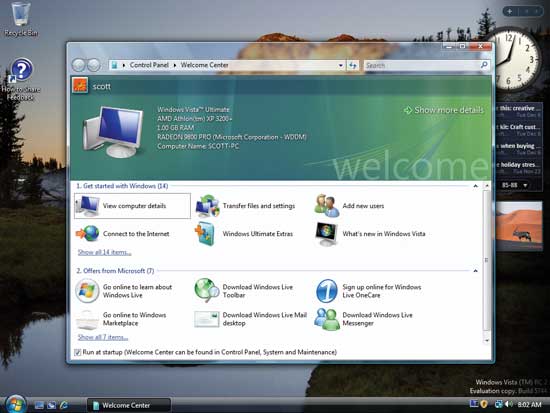Screen dimensions: 550x413
Task: Click the security shield tray icon
Action: 484,404
